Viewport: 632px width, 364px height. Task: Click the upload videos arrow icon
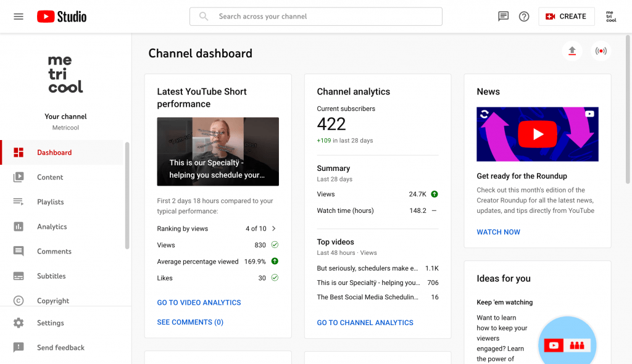coord(572,51)
